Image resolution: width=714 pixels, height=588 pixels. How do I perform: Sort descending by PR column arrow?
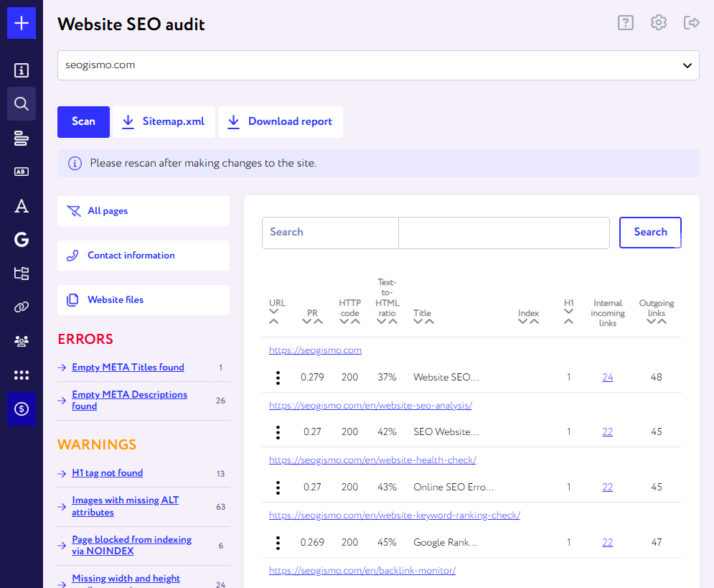click(x=307, y=322)
